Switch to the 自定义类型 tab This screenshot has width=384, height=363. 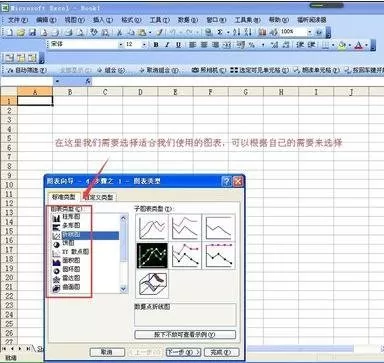click(x=99, y=197)
